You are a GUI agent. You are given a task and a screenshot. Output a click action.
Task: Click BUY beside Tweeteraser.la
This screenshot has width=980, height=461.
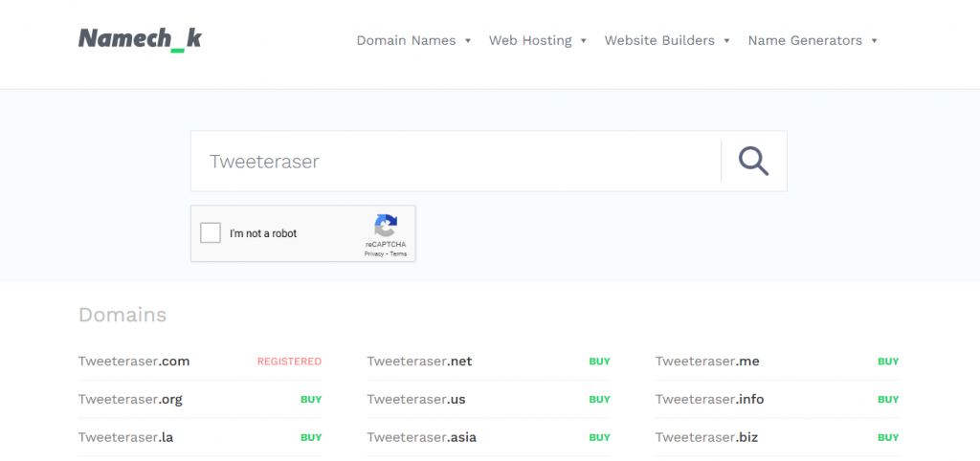coord(311,437)
